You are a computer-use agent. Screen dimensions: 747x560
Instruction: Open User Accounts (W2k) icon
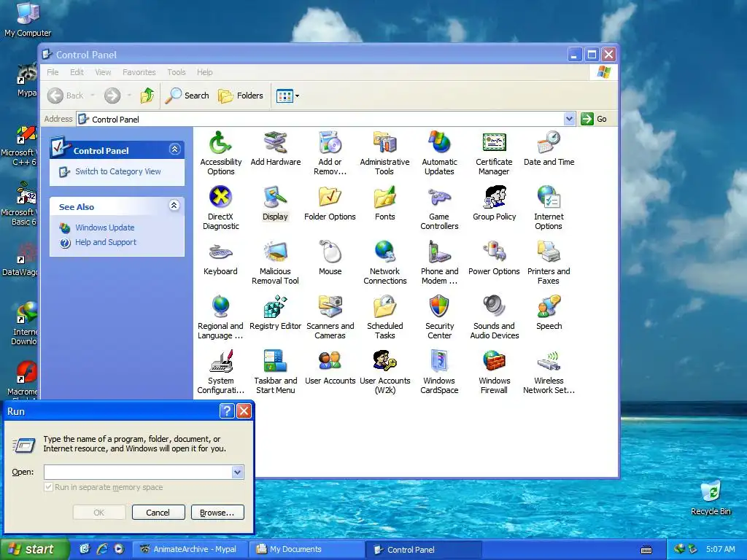tap(384, 361)
